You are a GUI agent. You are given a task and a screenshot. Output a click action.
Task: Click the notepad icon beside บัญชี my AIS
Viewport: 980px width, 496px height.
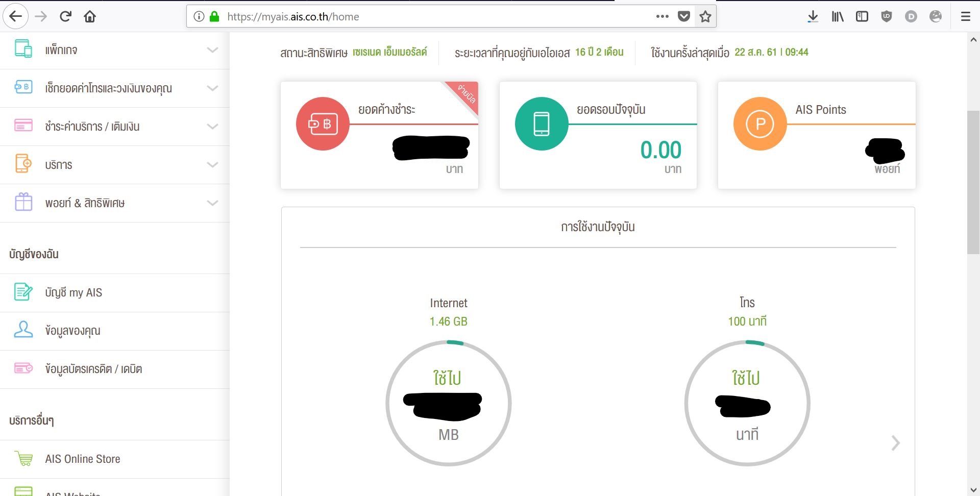23,292
